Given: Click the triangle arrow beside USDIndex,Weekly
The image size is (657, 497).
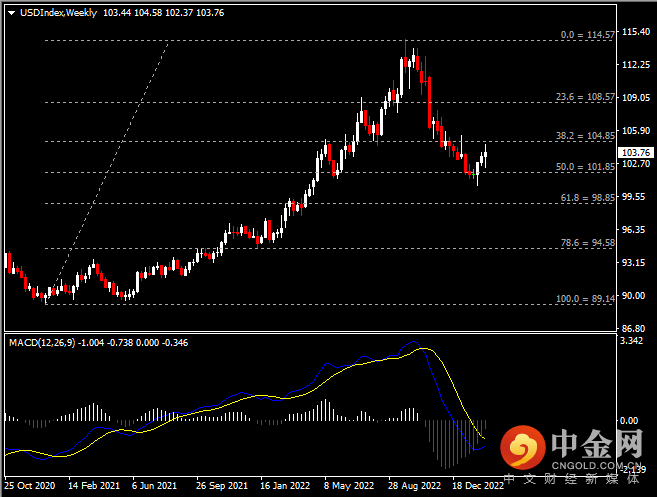Looking at the screenshot, I should [11, 12].
